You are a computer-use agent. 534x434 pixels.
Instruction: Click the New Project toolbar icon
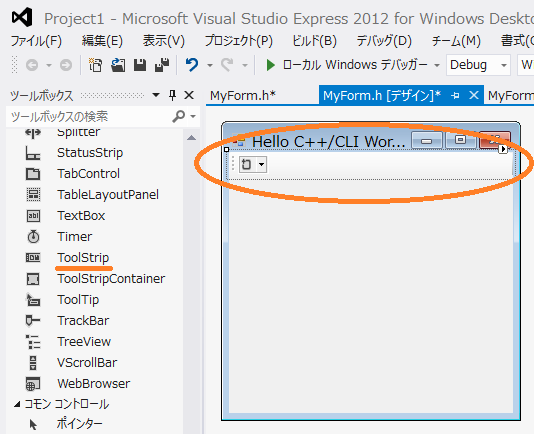point(95,65)
